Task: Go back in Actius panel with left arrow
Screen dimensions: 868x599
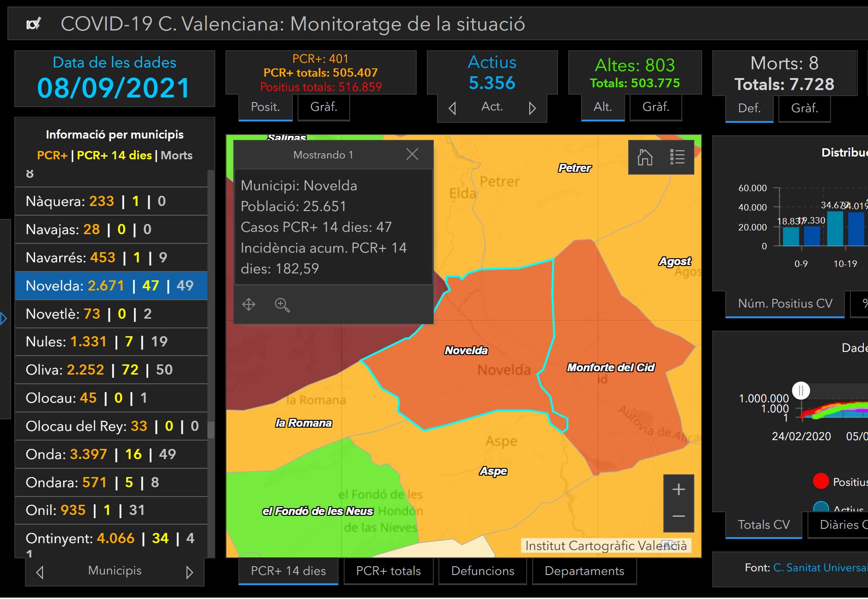Action: point(452,109)
